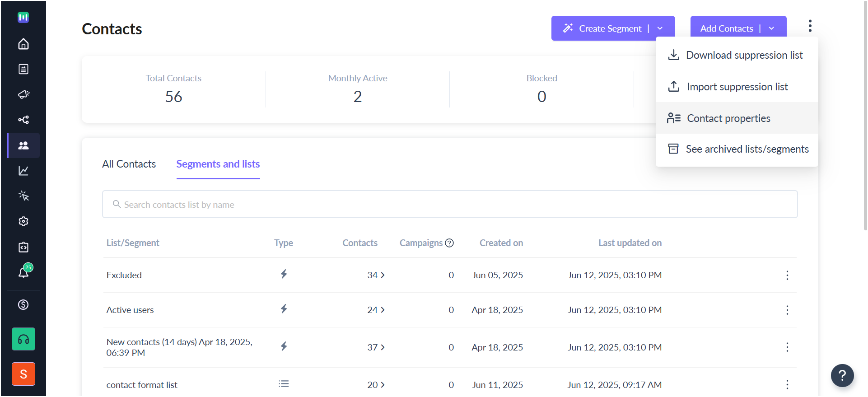Choose Download suppression list
868x397 pixels.
click(x=737, y=55)
